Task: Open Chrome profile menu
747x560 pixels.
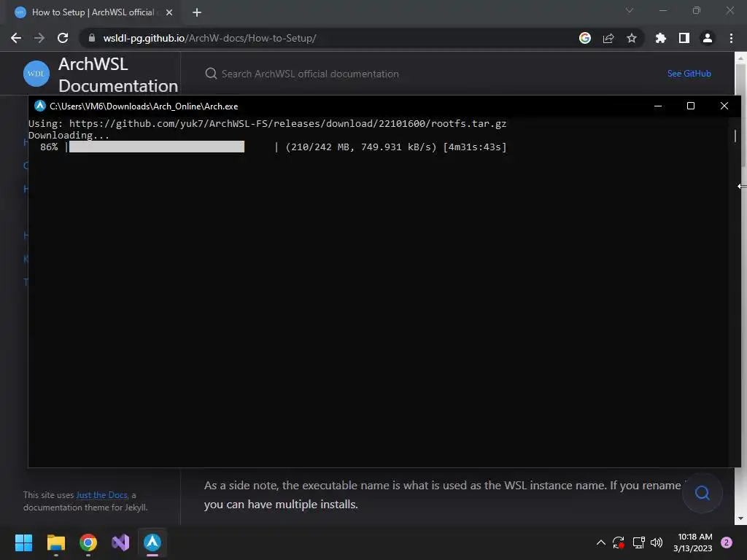Action: coord(708,38)
